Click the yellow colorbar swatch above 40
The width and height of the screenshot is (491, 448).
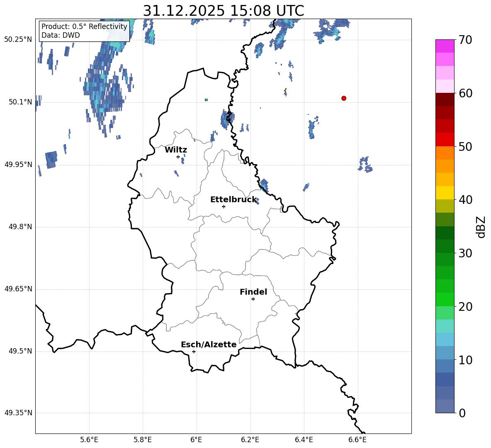coord(445,193)
